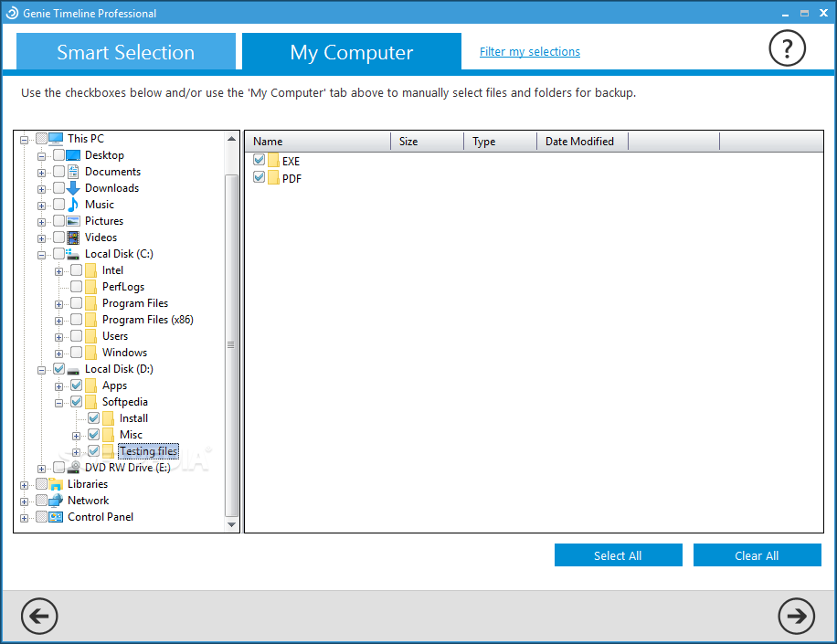837x644 pixels.
Task: Expand the Program Files node
Action: pyautogui.click(x=58, y=305)
